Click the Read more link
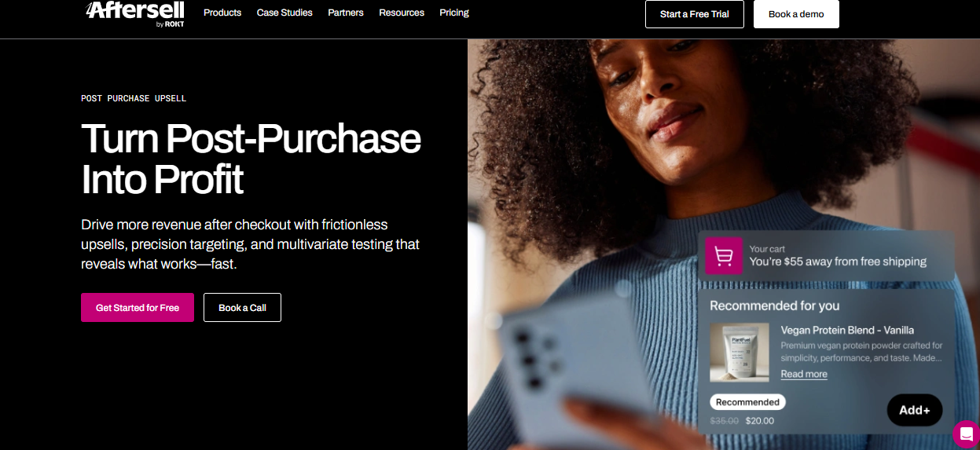This screenshot has width=980, height=450. [x=804, y=375]
